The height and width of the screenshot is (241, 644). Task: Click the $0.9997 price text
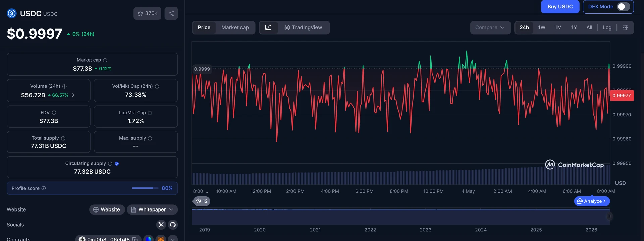tap(35, 34)
